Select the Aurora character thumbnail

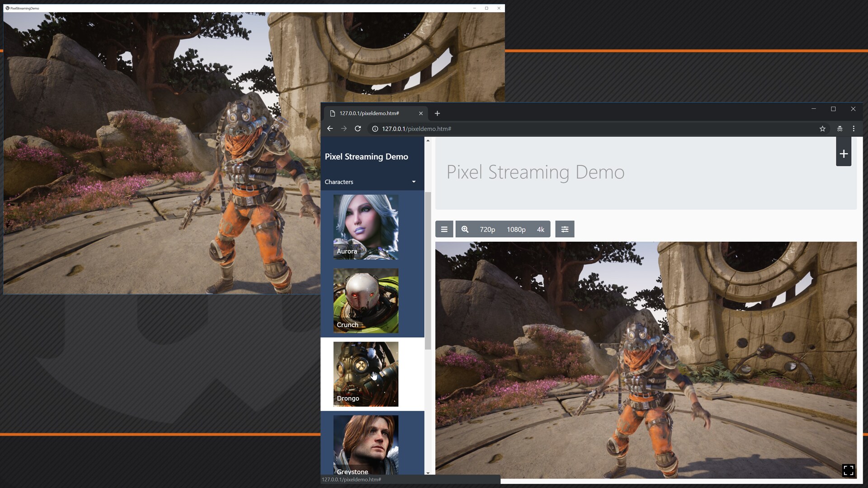pyautogui.click(x=366, y=226)
